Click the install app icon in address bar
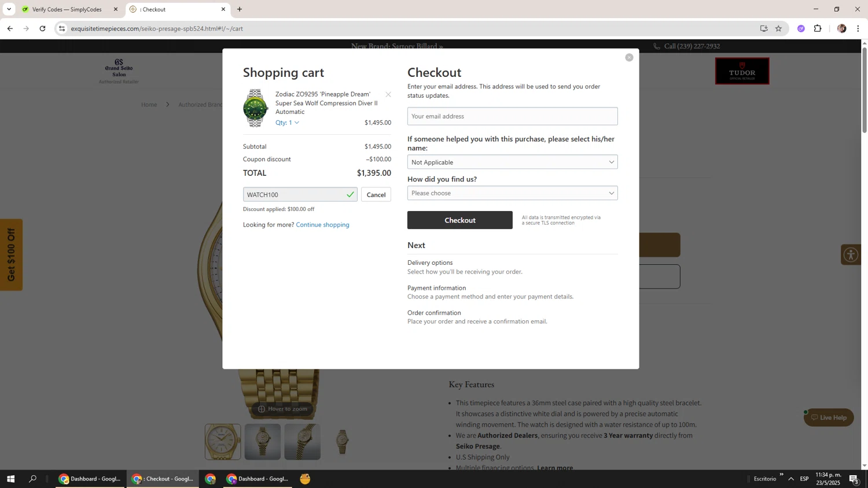Image resolution: width=868 pixels, height=488 pixels. pos(764,28)
